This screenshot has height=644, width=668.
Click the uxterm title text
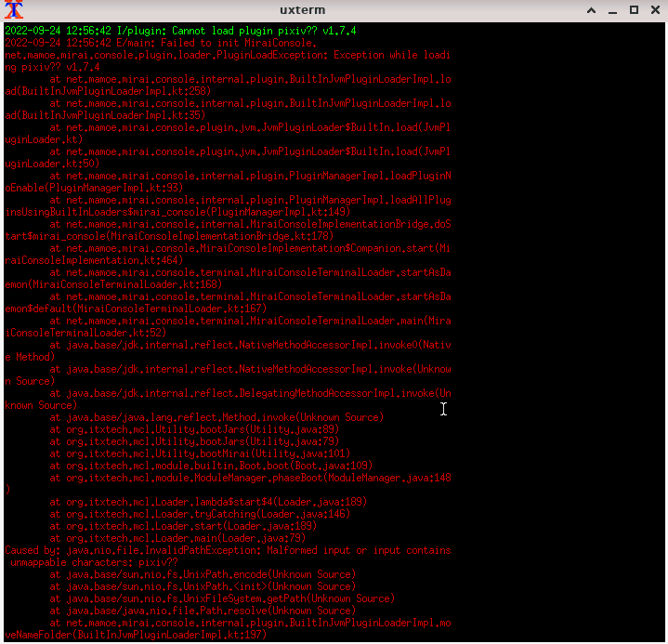click(303, 10)
